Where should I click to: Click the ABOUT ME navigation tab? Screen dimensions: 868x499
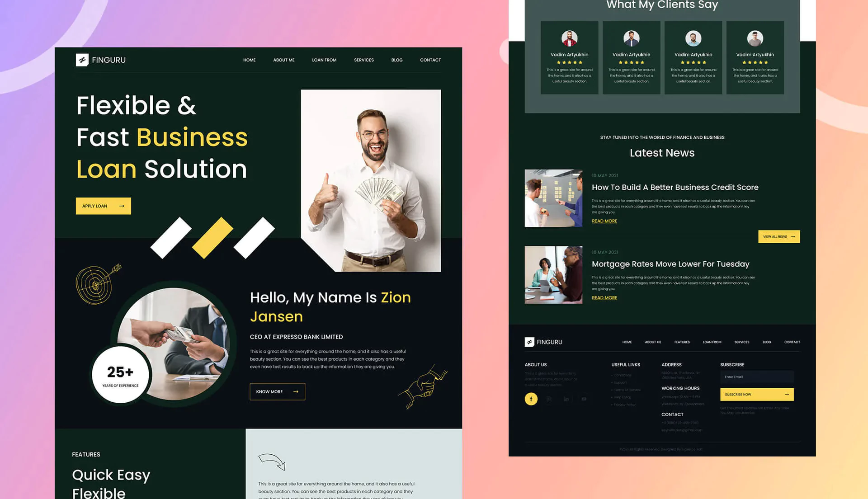(x=284, y=60)
